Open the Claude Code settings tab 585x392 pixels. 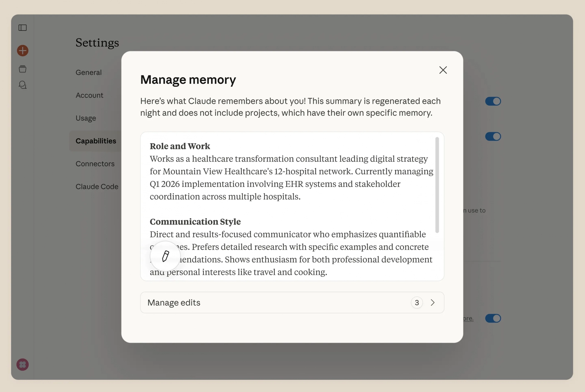pos(97,187)
